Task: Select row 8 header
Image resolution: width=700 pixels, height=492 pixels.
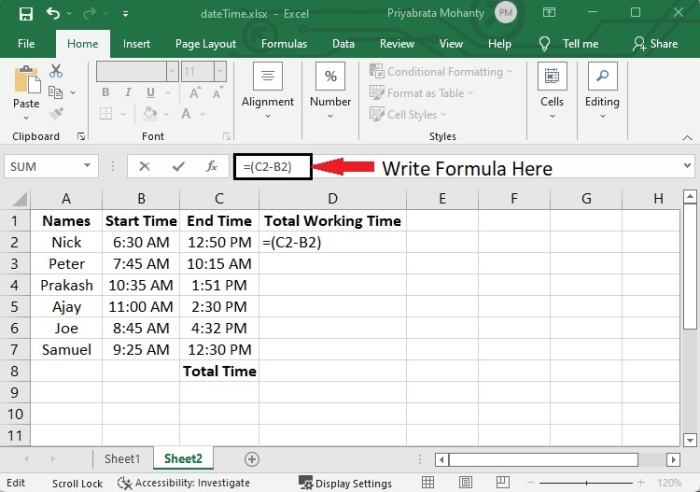Action: (x=14, y=371)
